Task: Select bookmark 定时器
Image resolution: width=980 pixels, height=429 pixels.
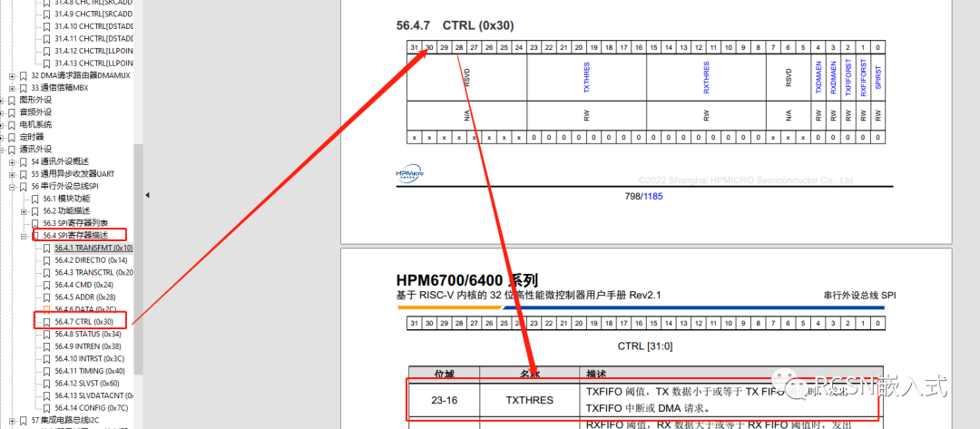Action: coord(32,137)
